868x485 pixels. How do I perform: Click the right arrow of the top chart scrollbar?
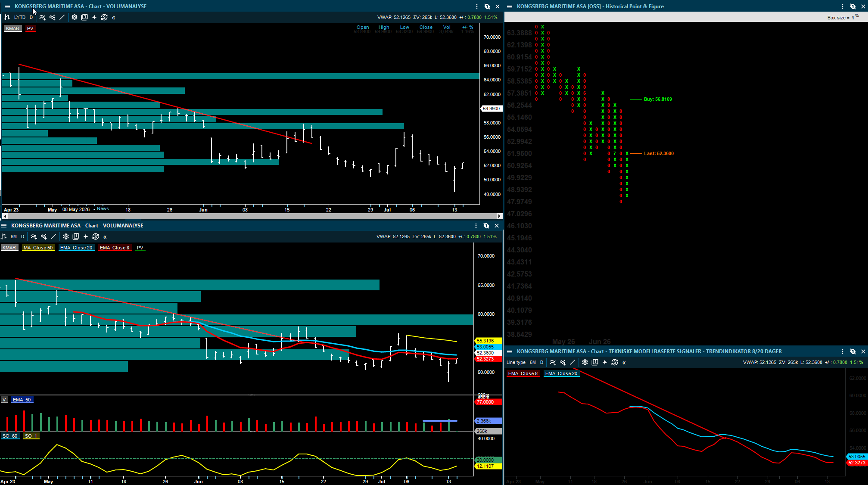499,216
